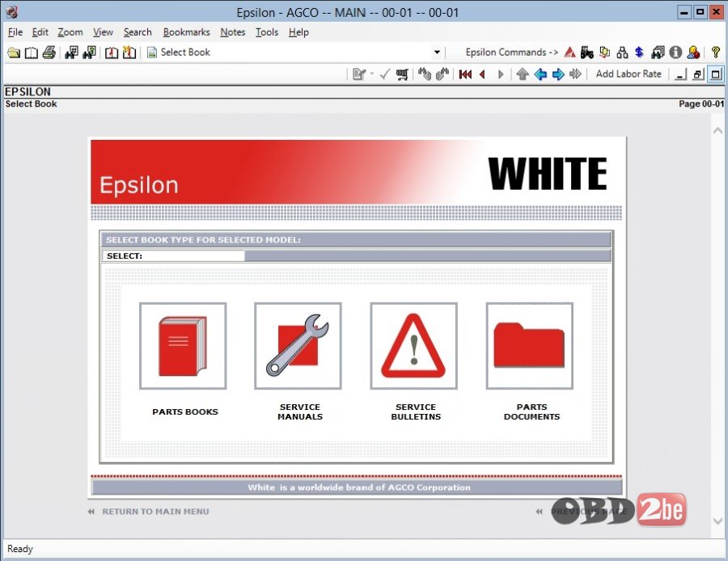Image resolution: width=728 pixels, height=561 pixels.
Task: Click the Ready status bar text
Action: pos(20,549)
